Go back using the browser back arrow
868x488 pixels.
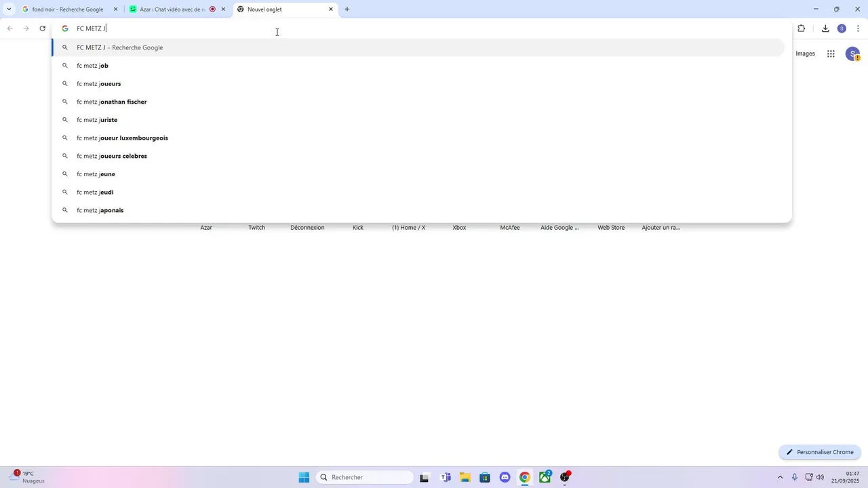10,28
